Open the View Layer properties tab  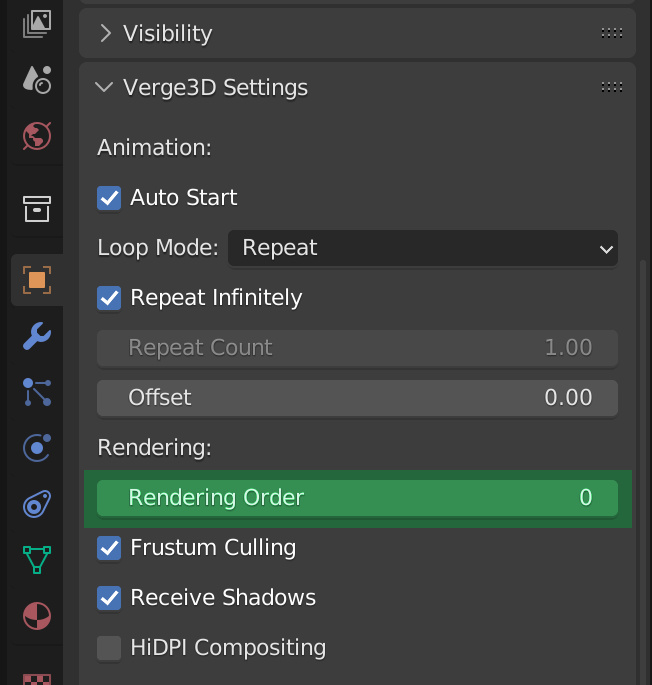[x=37, y=24]
